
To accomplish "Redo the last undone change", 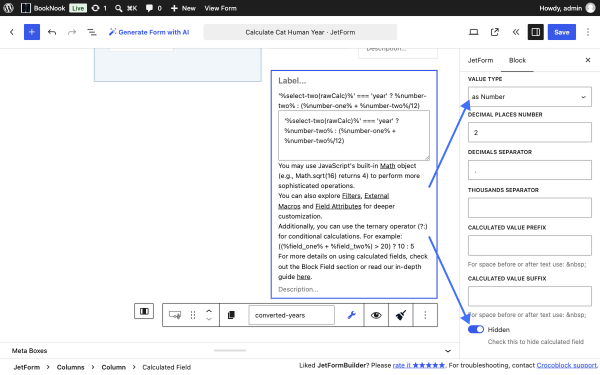I will (72, 32).
